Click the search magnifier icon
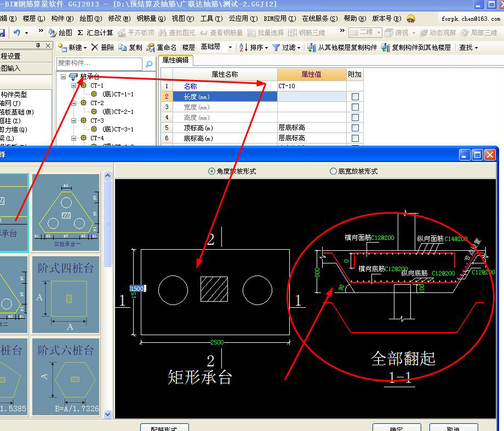This screenshot has height=431, width=504. click(x=149, y=64)
